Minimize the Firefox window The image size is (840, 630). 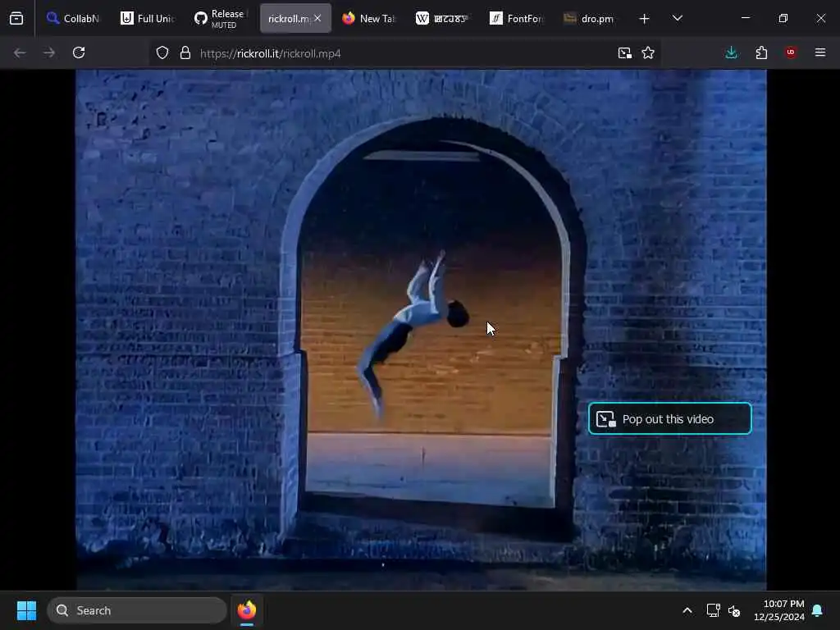(x=746, y=18)
